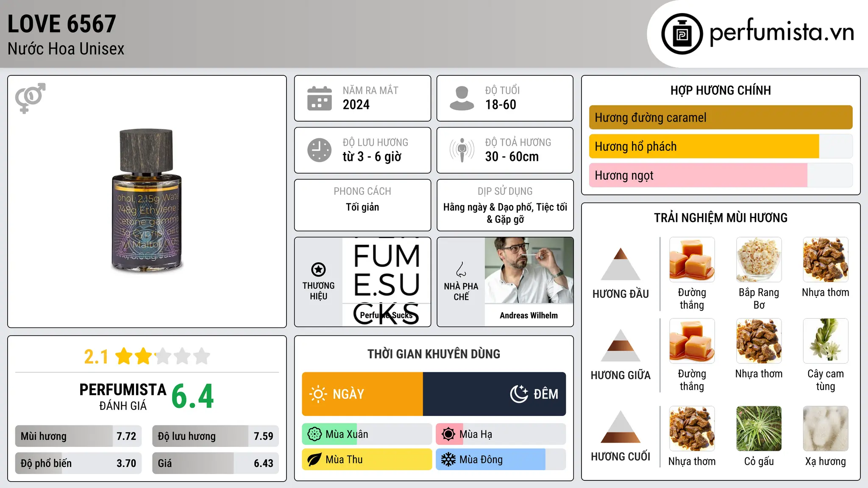Click the Độ phổ biến 3.70 rating bar
868x488 pixels.
[x=78, y=463]
